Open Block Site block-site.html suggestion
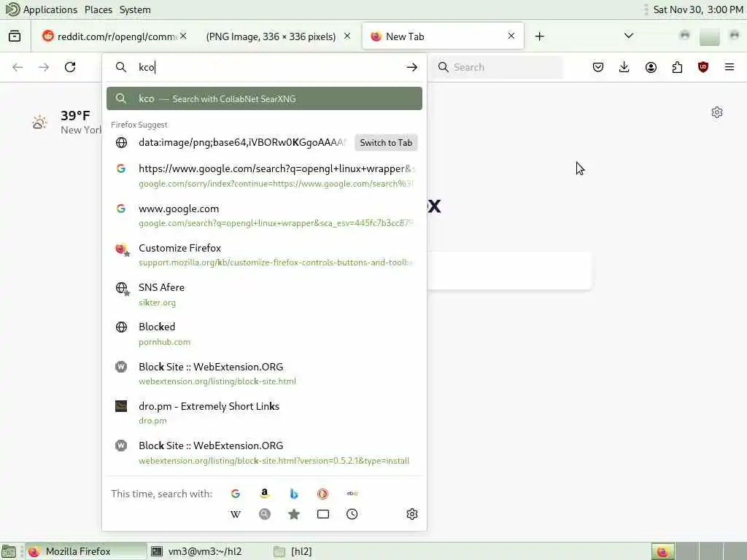Image resolution: width=747 pixels, height=560 pixels. tap(264, 373)
